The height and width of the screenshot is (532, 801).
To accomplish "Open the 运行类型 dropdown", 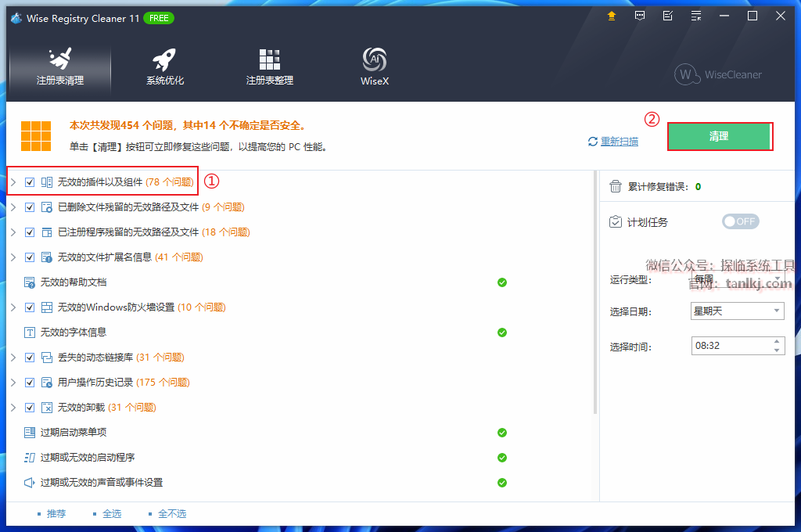I will 737,279.
